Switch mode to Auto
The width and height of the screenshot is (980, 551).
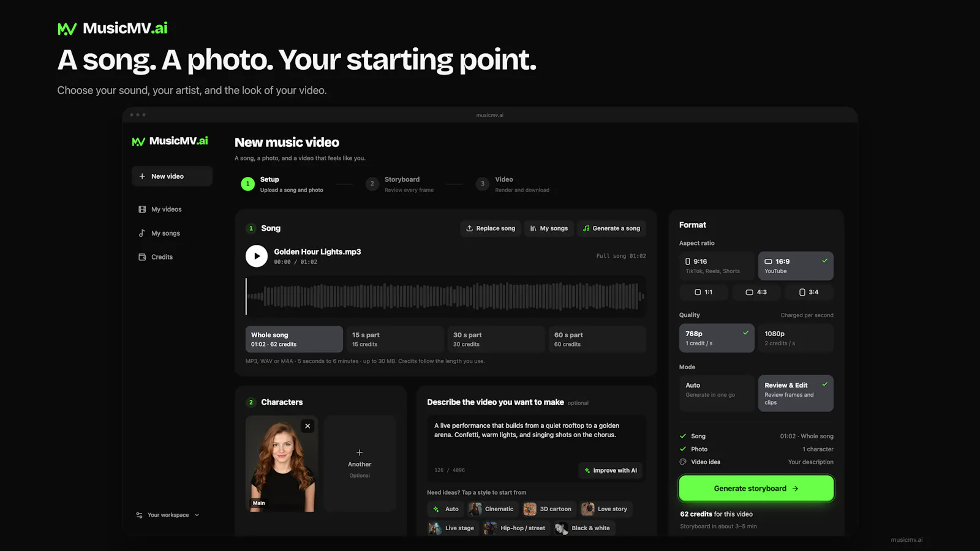717,393
